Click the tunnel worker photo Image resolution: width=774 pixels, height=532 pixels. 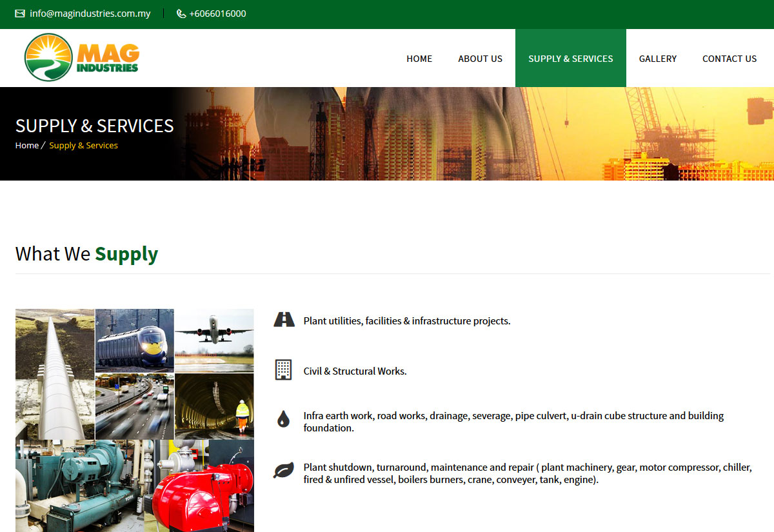(214, 406)
